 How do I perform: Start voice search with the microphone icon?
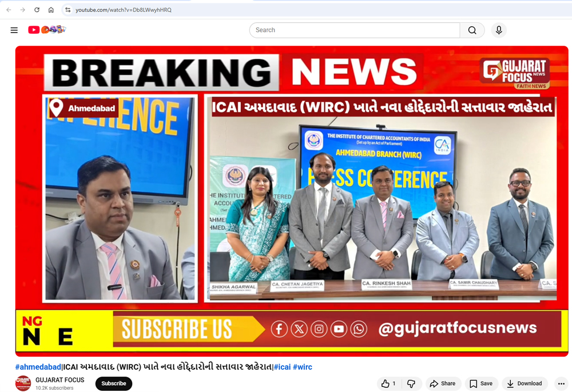499,30
